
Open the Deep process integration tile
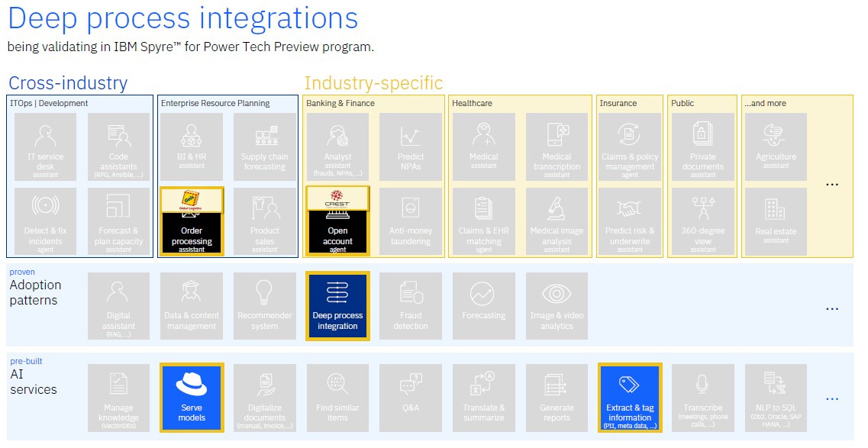pyautogui.click(x=337, y=305)
